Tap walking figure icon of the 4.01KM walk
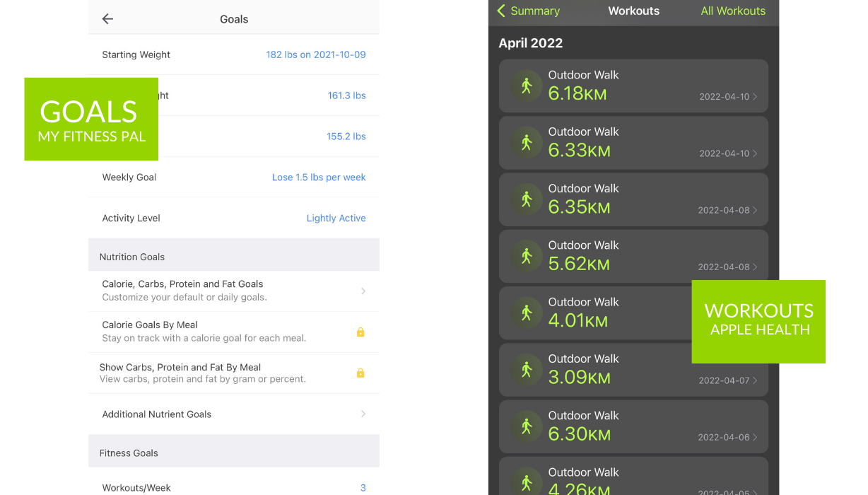Image resolution: width=868 pixels, height=495 pixels. tap(526, 313)
